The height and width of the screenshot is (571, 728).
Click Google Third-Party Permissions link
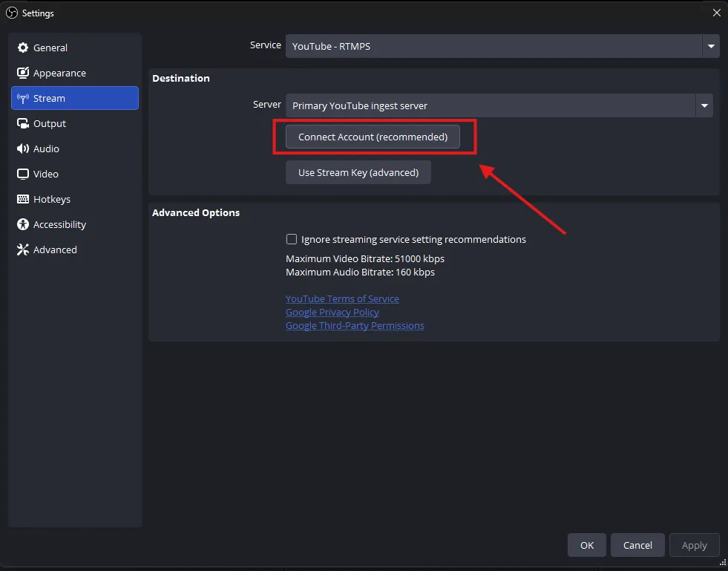(x=355, y=325)
